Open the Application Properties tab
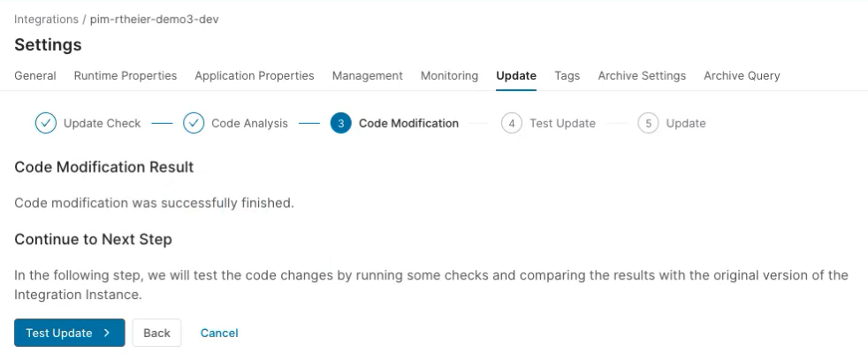This screenshot has height=361, width=868. (255, 76)
